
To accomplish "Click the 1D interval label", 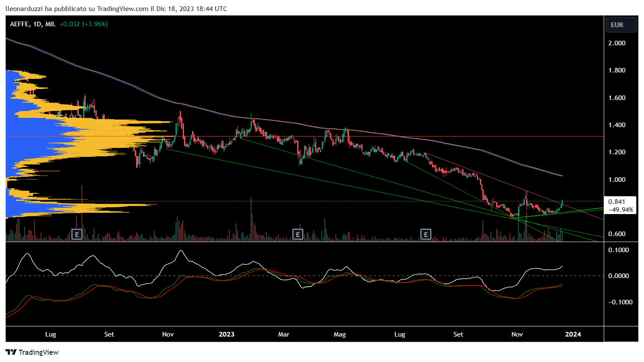I will click(x=38, y=24).
